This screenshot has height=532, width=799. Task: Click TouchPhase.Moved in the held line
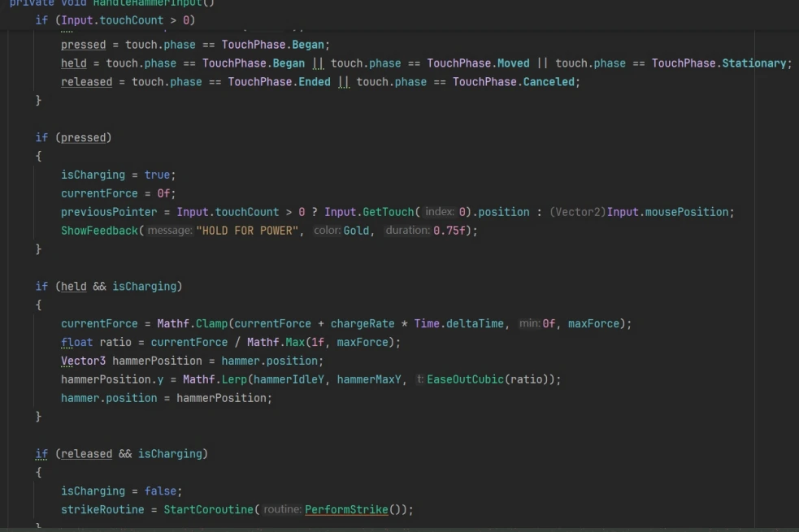point(478,63)
